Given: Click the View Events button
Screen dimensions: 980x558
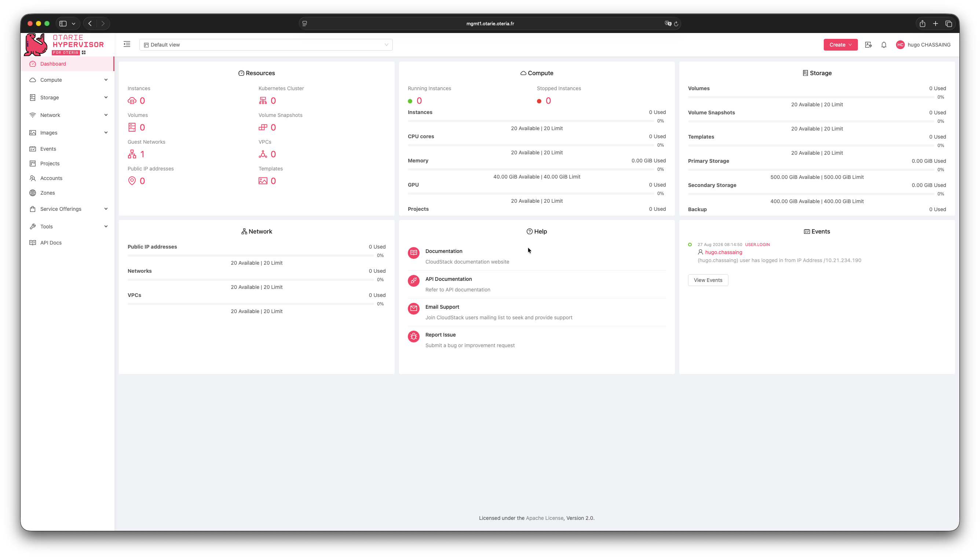Looking at the screenshot, I should 708,280.
